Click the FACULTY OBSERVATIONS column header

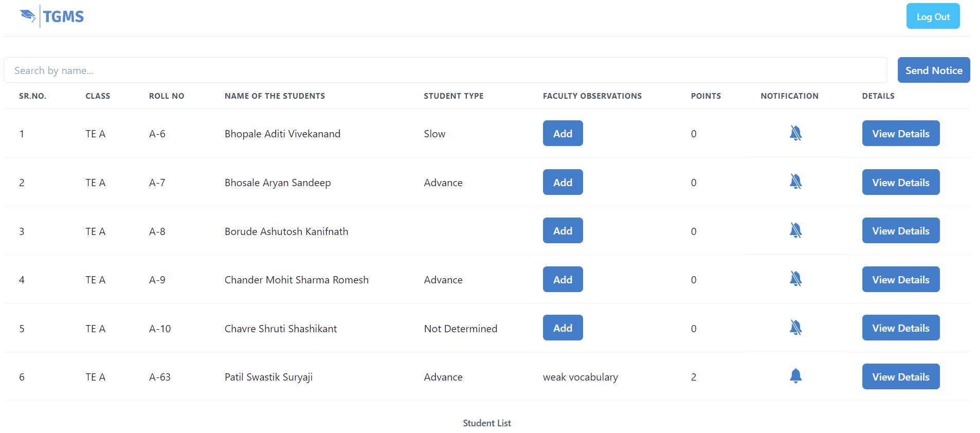tap(592, 96)
